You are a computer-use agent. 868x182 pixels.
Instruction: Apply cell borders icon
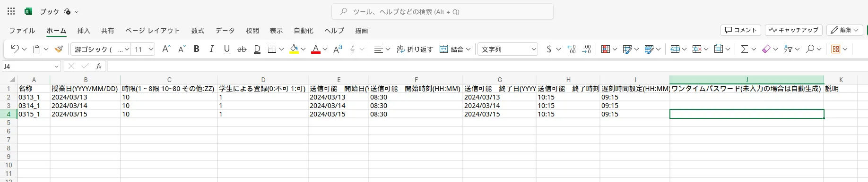pos(272,49)
